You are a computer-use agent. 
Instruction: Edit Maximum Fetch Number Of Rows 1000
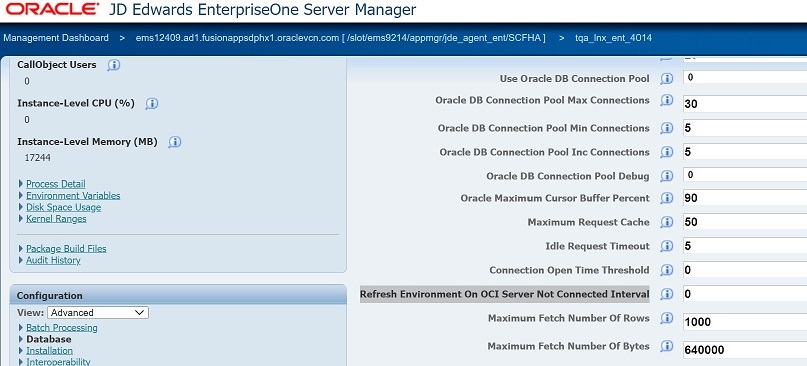coord(745,322)
